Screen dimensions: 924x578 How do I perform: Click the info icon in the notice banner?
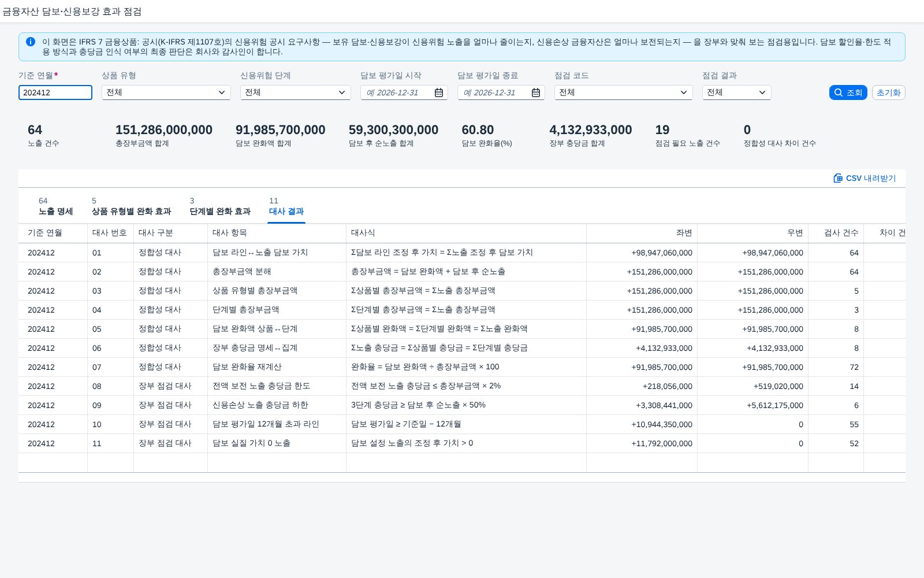click(31, 42)
